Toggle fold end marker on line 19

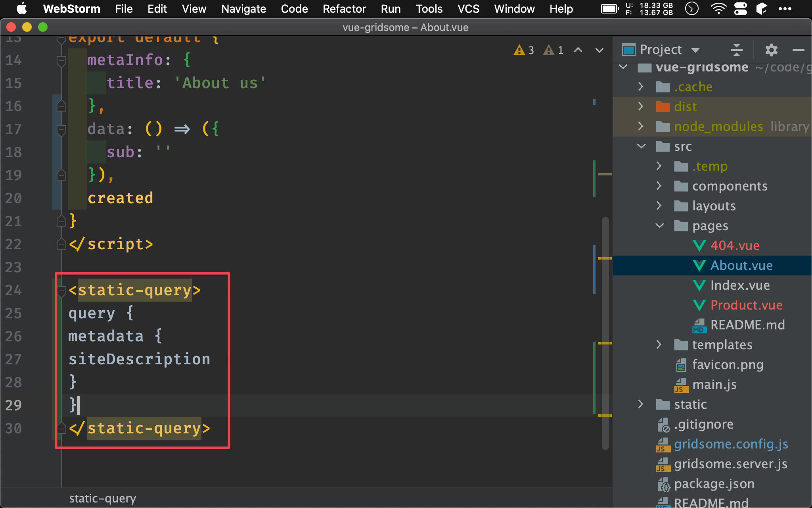click(61, 175)
